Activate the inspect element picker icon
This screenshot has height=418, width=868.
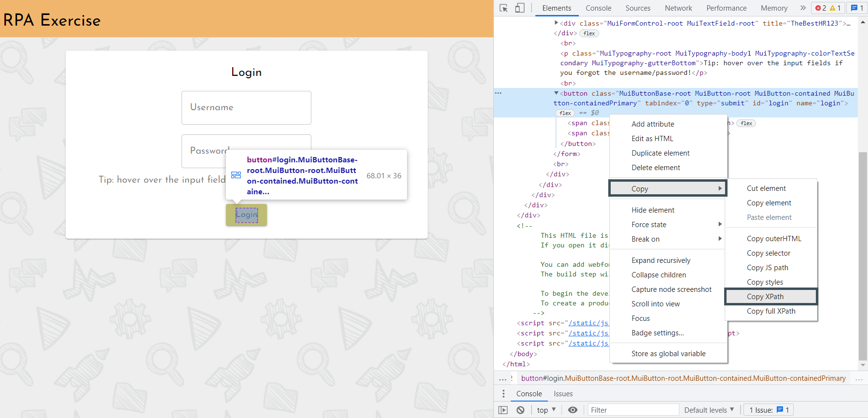(504, 8)
